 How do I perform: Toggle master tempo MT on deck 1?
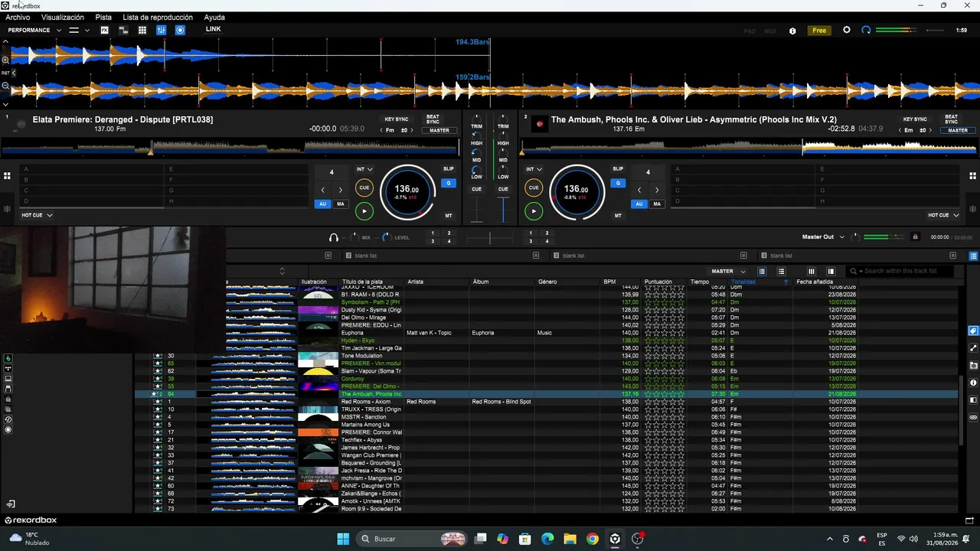pos(449,216)
